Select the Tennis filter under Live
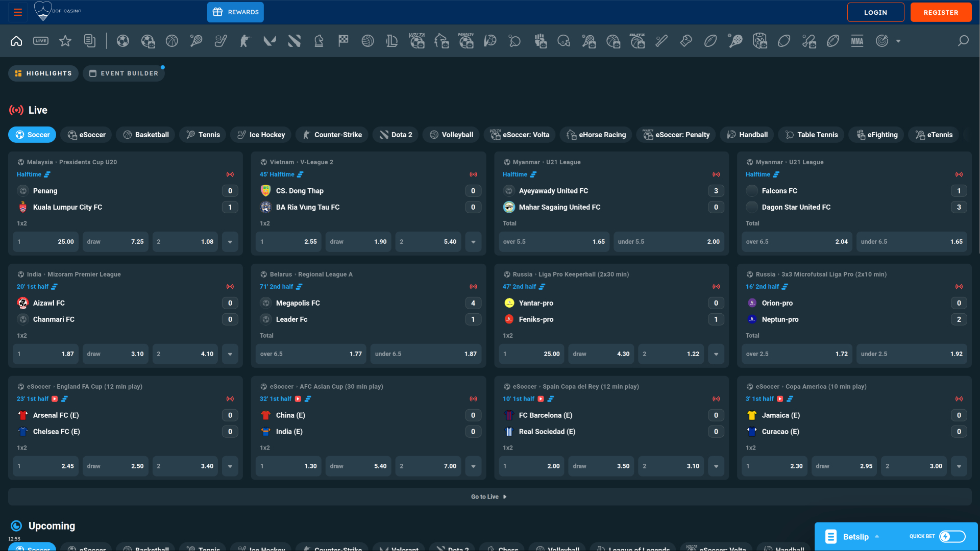 pyautogui.click(x=203, y=135)
